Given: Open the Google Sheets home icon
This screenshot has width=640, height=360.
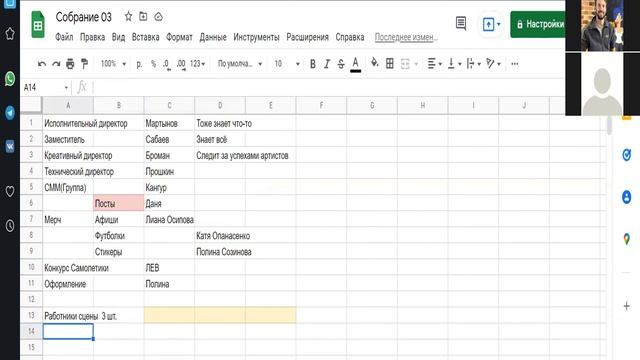Looking at the screenshot, I should [38, 25].
